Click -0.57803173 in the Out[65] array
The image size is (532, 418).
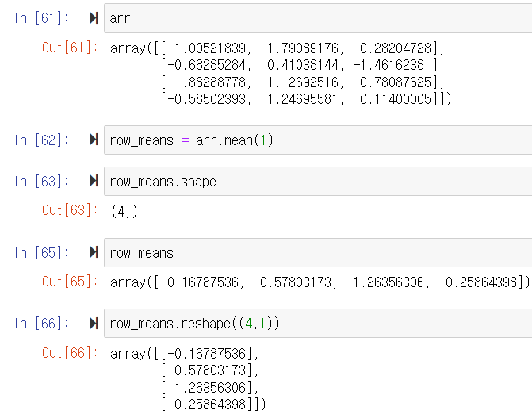tap(292, 282)
